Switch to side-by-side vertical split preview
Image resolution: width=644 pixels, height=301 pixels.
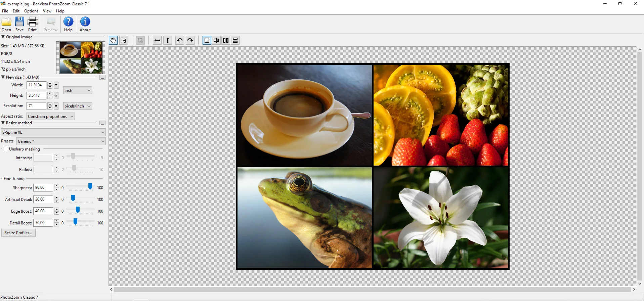226,40
